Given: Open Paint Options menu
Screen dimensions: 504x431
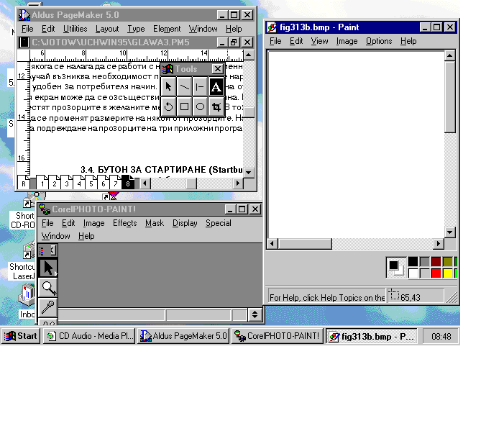Looking at the screenshot, I should (379, 41).
